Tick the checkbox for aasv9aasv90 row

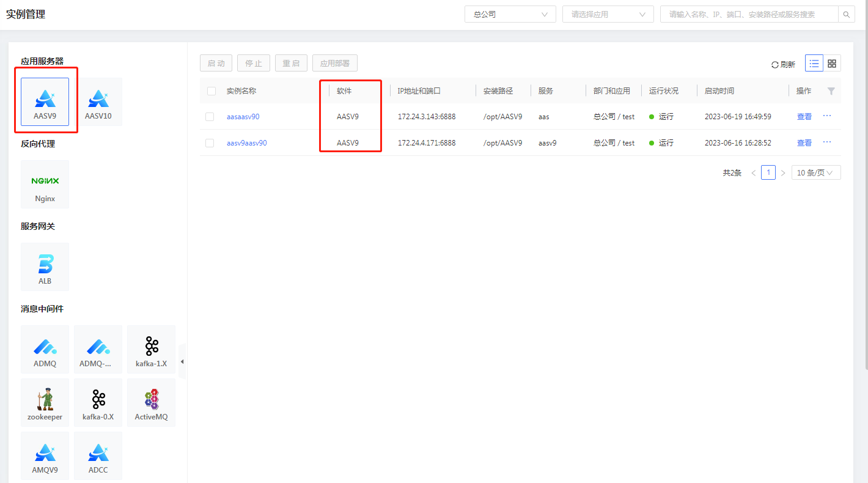[210, 143]
